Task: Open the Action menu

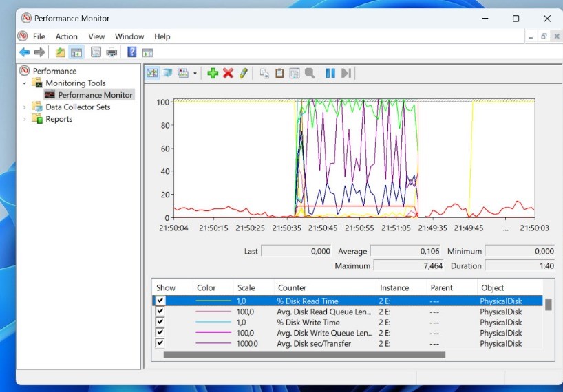Action: 67,36
